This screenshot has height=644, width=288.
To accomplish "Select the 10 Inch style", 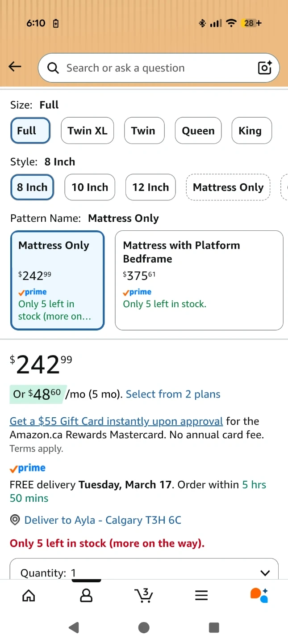I will tap(90, 187).
